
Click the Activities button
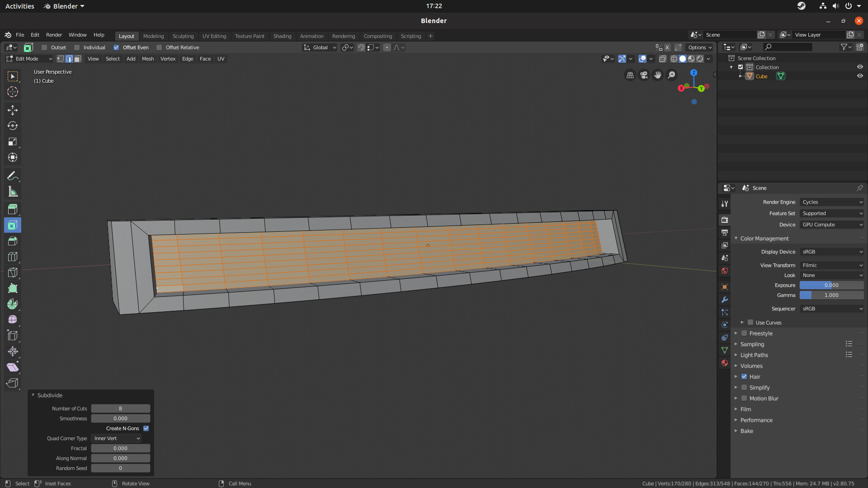pos(19,6)
